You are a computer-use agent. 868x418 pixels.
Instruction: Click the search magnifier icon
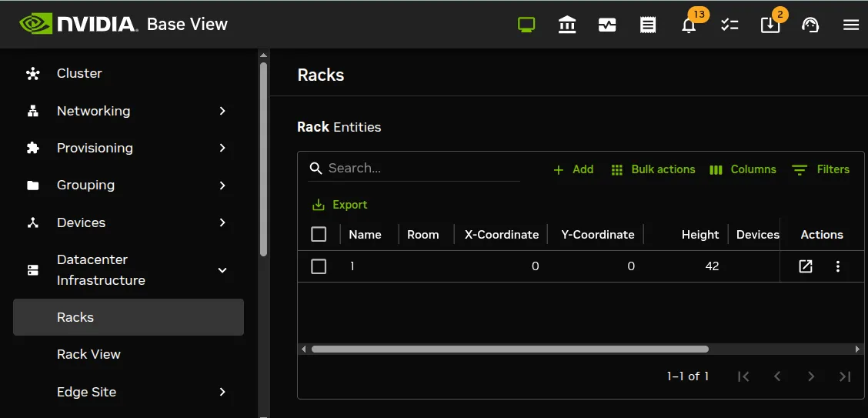[x=316, y=169]
